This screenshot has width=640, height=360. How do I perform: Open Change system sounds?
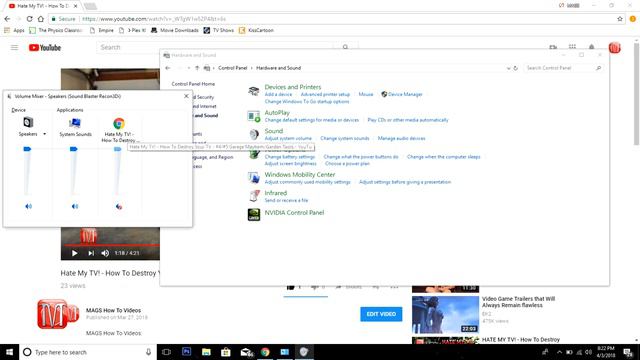(x=344, y=138)
